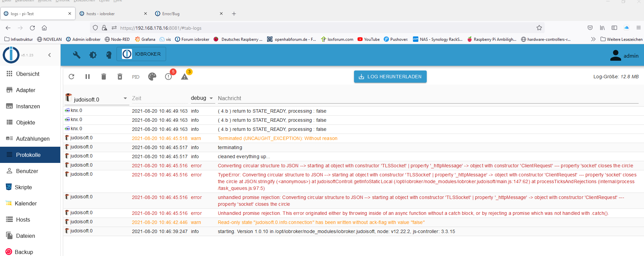
Task: Open Forum iobroker bookmark
Action: [x=192, y=39]
